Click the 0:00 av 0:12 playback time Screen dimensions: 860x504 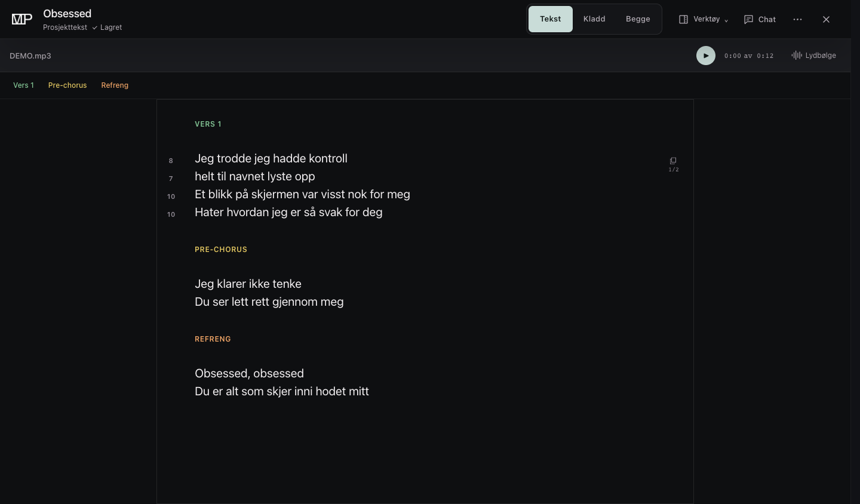coord(749,56)
